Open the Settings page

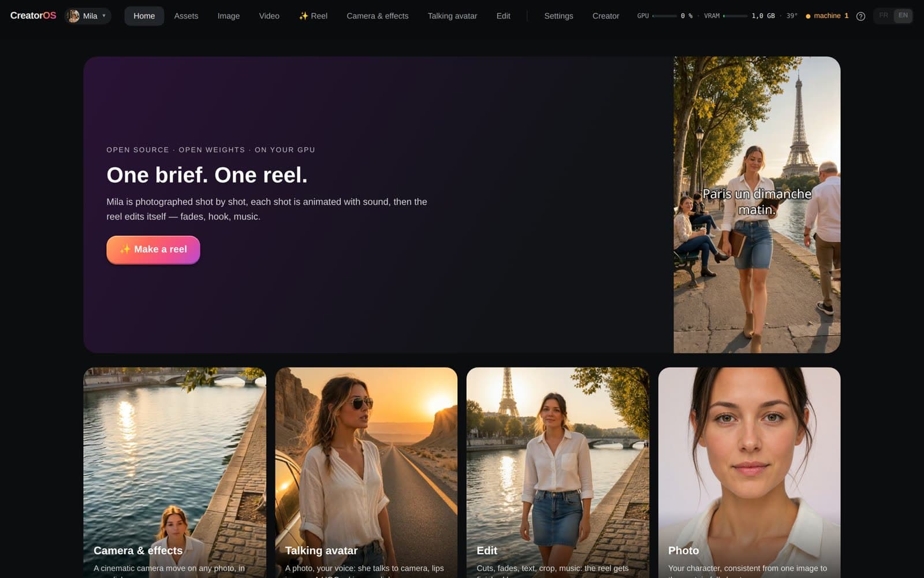[558, 16]
